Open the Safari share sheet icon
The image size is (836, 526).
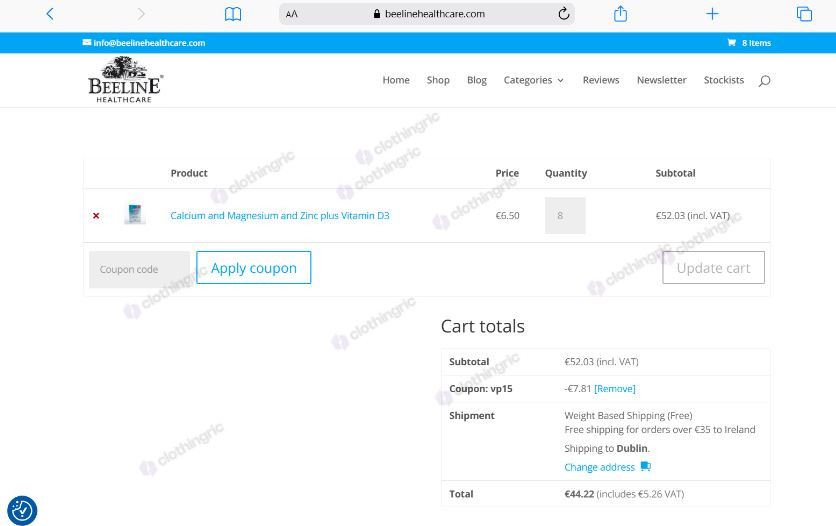[x=620, y=13]
